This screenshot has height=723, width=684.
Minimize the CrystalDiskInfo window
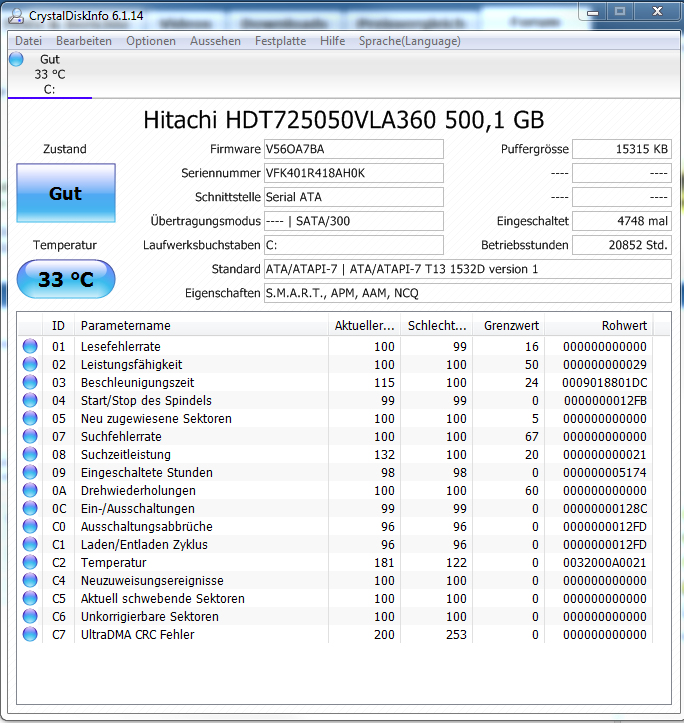point(593,12)
